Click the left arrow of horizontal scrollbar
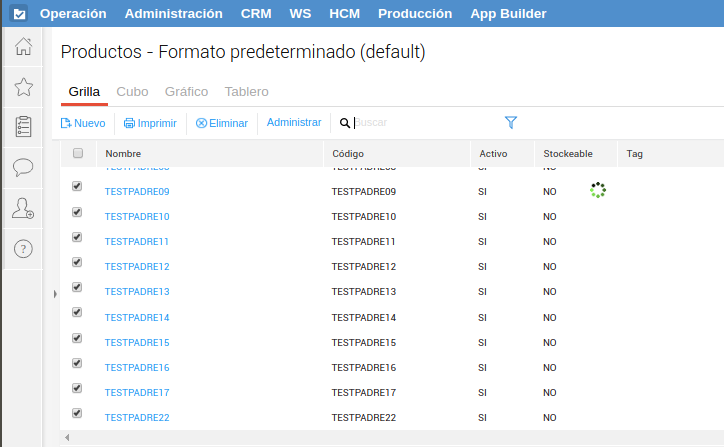Image resolution: width=724 pixels, height=447 pixels. [68, 438]
